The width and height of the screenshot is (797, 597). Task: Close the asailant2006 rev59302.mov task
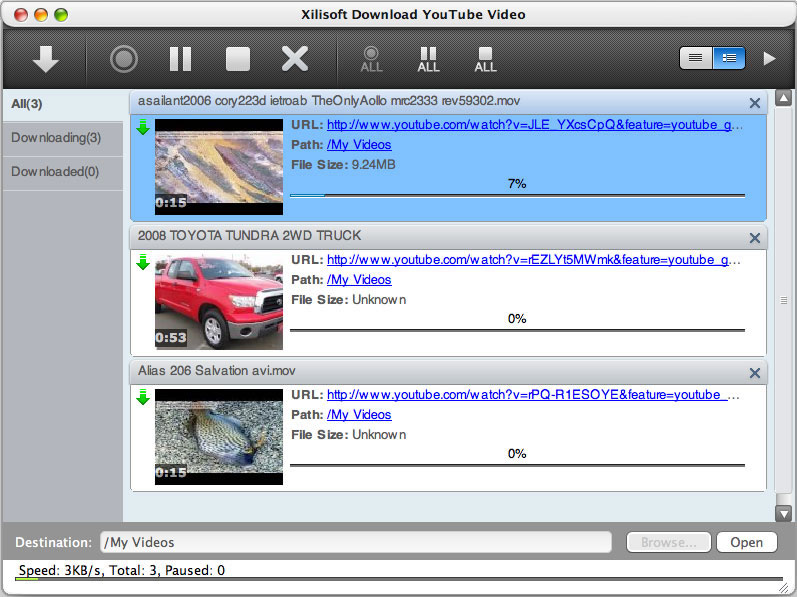755,103
